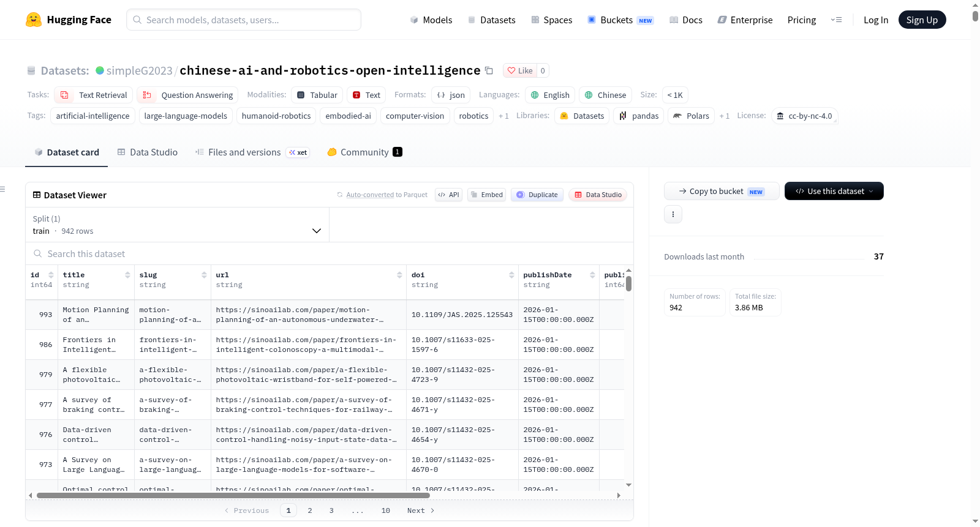Open the more navigation menu icon
Screen dimensions: 980x527
pyautogui.click(x=836, y=20)
